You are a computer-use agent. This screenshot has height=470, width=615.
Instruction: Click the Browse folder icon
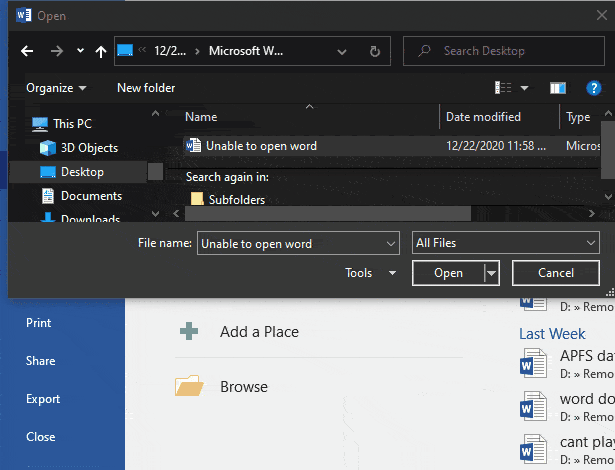[189, 385]
